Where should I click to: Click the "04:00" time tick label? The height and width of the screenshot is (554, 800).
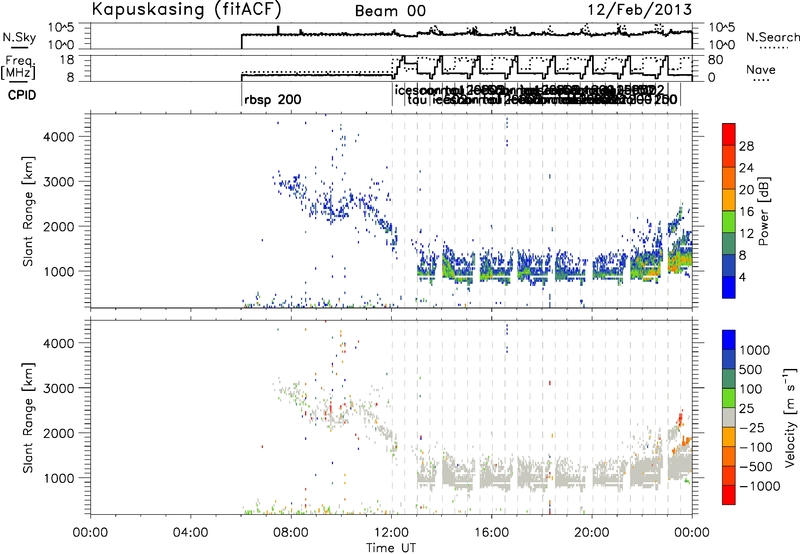(x=190, y=533)
